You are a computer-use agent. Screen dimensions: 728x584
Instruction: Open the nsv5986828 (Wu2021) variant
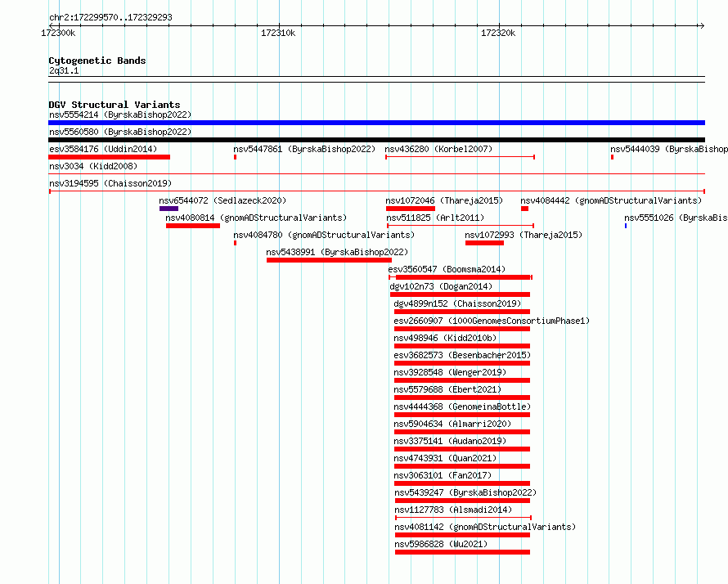coord(441,544)
